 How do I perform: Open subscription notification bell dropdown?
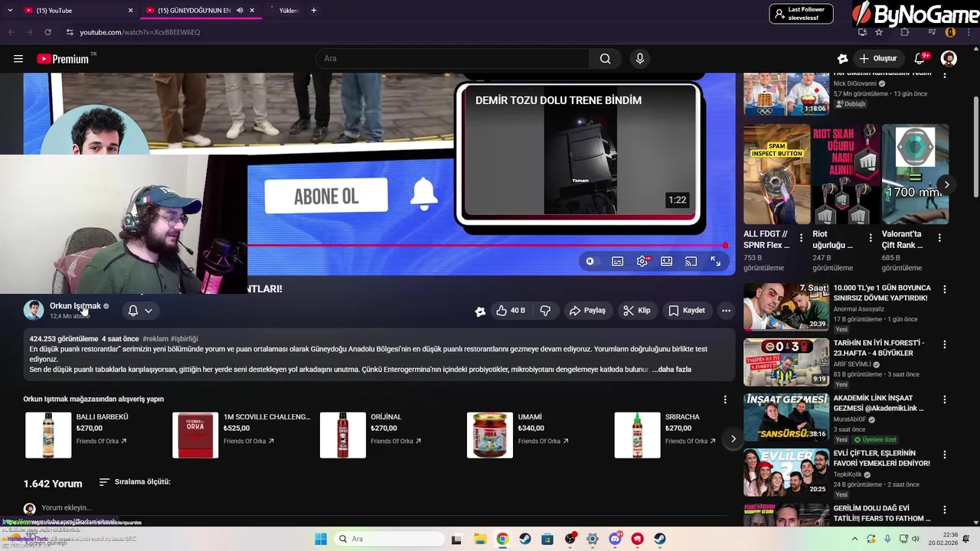140,311
